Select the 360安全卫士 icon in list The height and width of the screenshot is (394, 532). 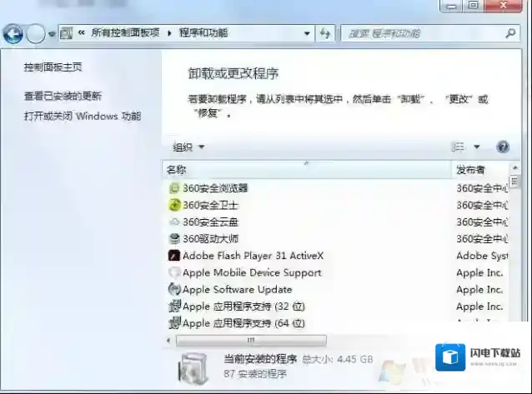coord(174,205)
